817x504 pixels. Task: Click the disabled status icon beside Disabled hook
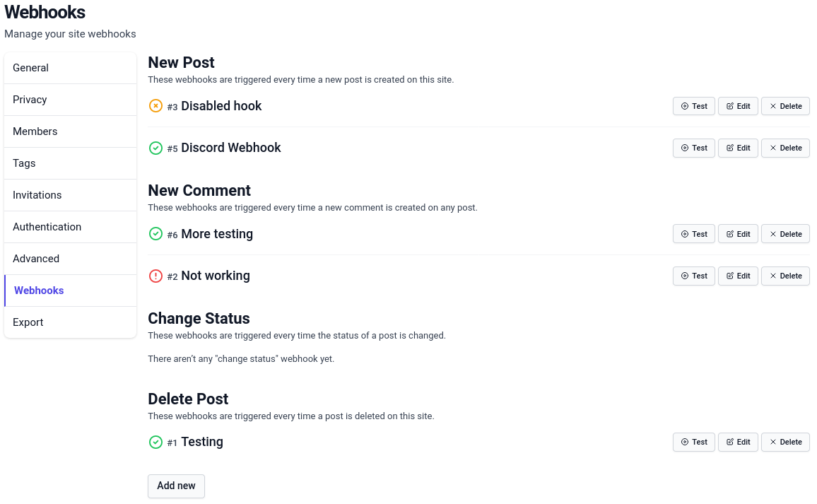click(155, 106)
